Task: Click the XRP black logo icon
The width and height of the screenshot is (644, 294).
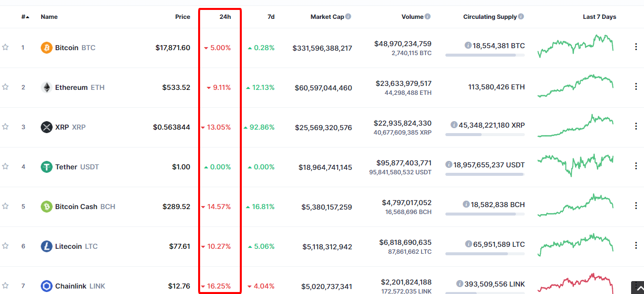Action: (46, 127)
